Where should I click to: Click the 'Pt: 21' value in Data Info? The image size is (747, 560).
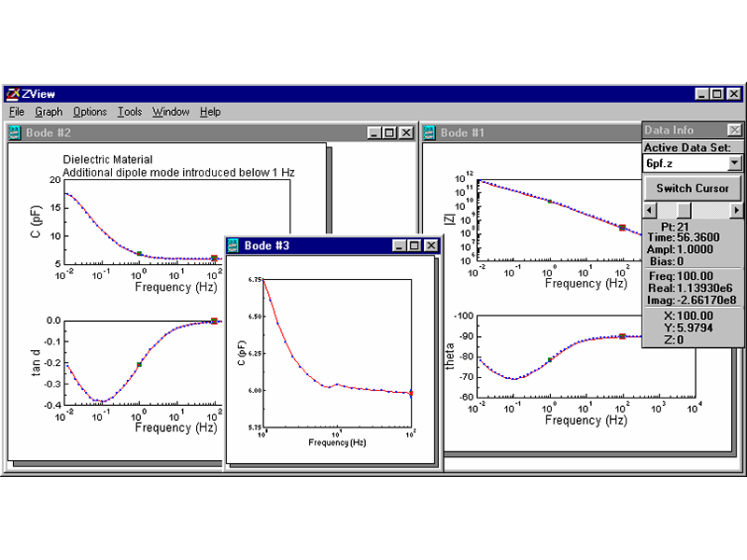click(674, 227)
